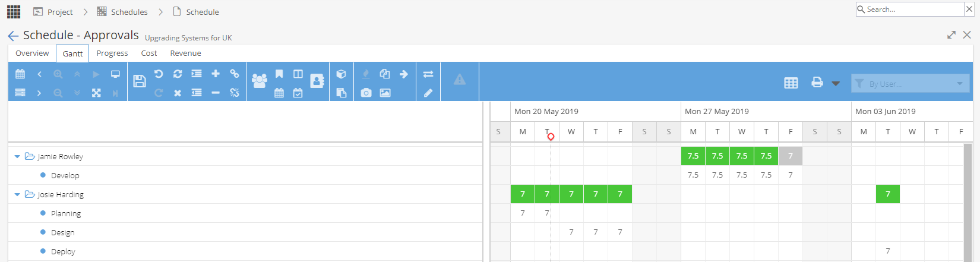Select the Deploy task row
Screen dimensions: 980x262
point(245,251)
